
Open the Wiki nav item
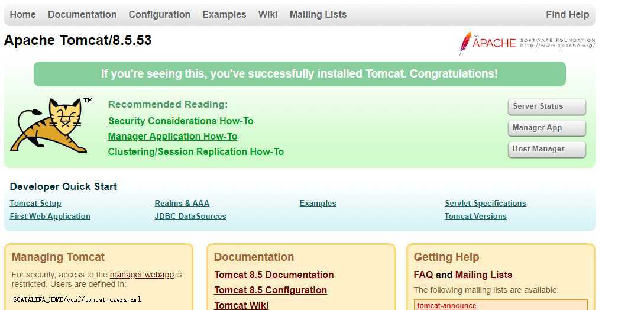point(268,14)
